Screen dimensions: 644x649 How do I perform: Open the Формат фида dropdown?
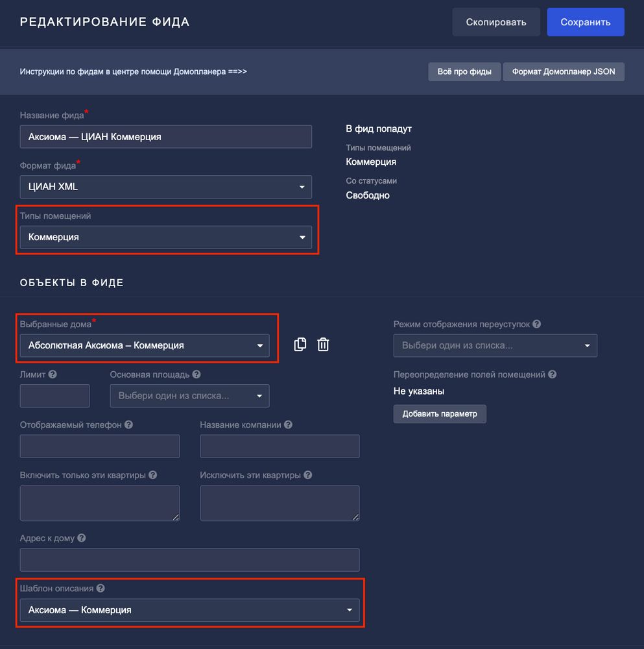click(x=166, y=187)
